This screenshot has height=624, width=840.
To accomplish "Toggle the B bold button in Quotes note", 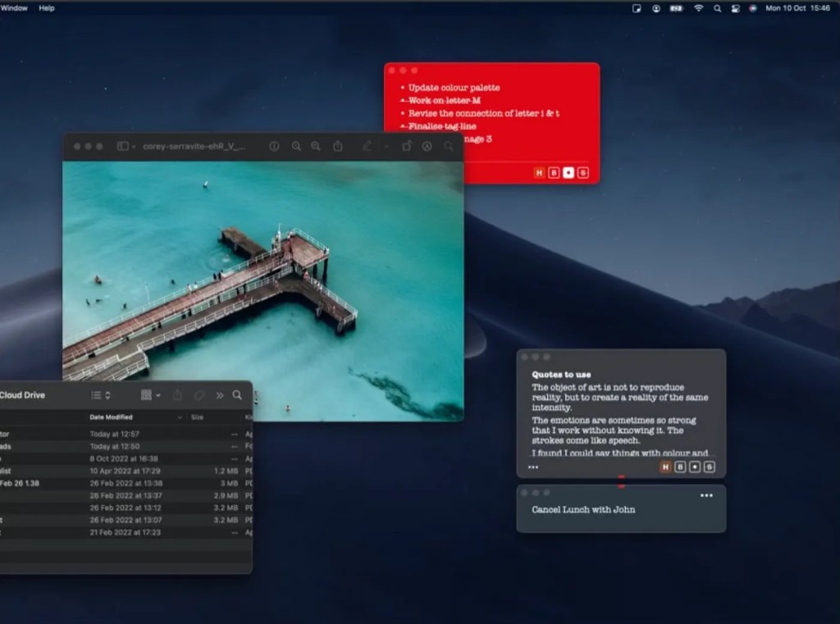I will (x=680, y=467).
